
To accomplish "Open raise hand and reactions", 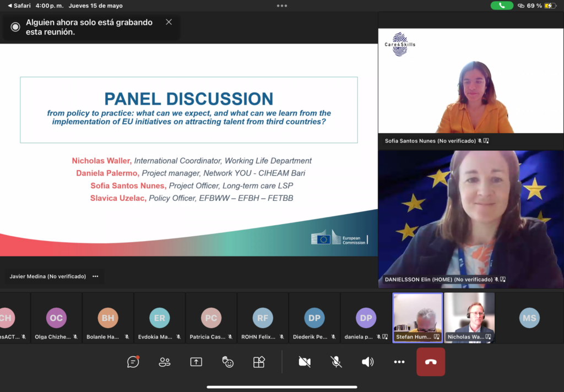I will pos(227,362).
